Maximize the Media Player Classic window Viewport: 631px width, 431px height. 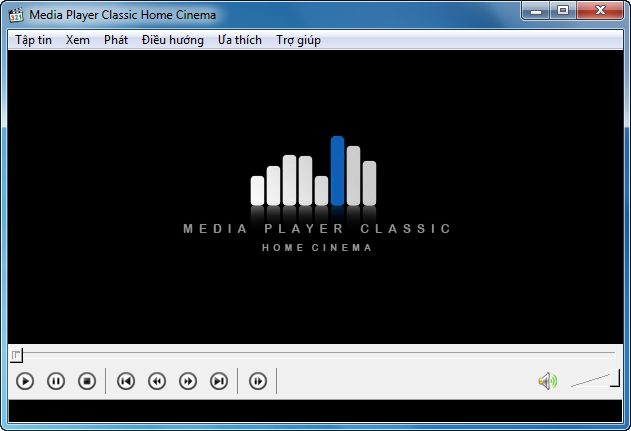(x=562, y=11)
